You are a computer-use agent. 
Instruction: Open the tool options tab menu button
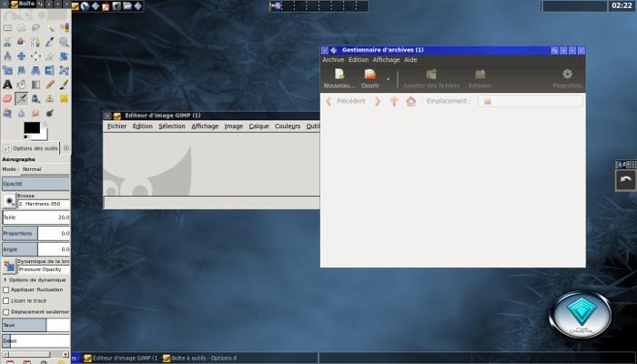pyautogui.click(x=66, y=148)
